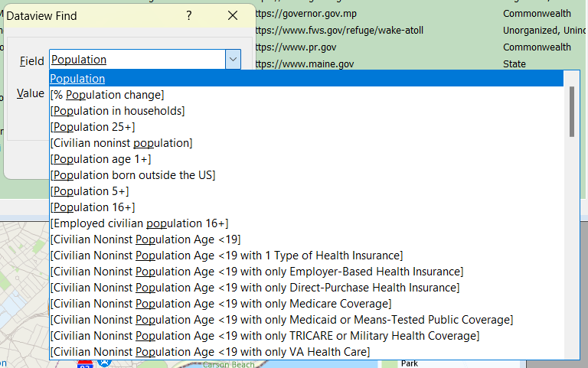The height and width of the screenshot is (368, 588).
Task: Click the Field text input box
Action: pos(136,60)
